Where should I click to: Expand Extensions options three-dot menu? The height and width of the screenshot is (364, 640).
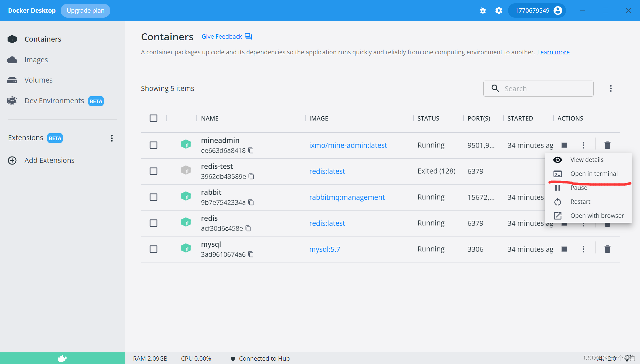[x=112, y=138]
